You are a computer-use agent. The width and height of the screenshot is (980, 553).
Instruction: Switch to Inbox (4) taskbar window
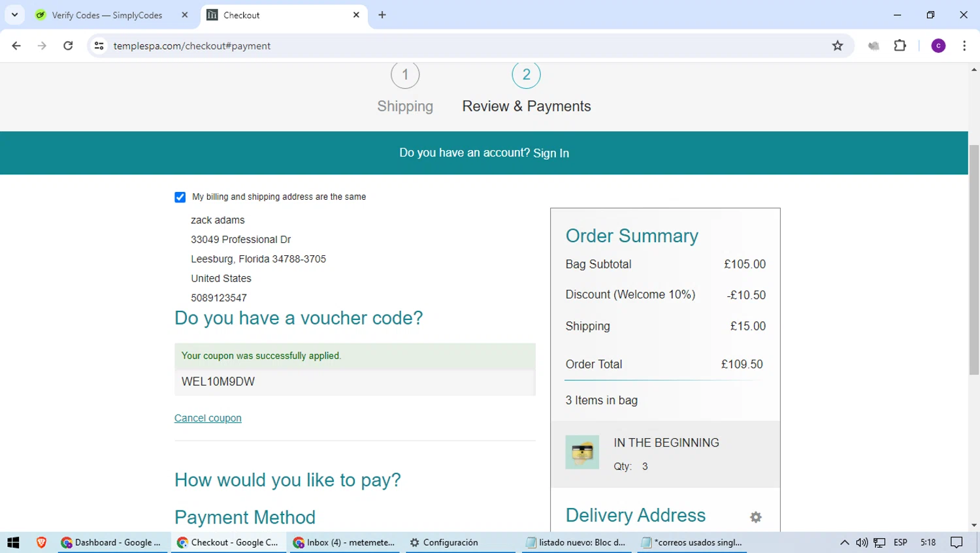(x=344, y=543)
